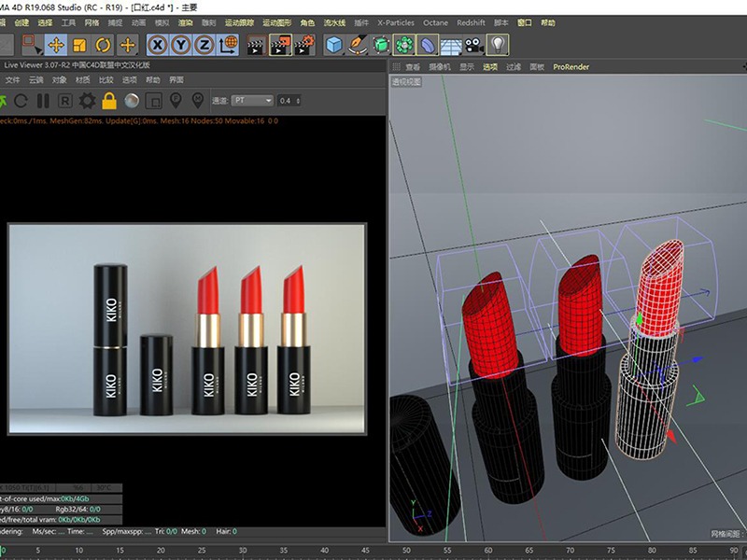The height and width of the screenshot is (560, 747).
Task: Open Octane settings gear icon
Action: pyautogui.click(x=87, y=101)
